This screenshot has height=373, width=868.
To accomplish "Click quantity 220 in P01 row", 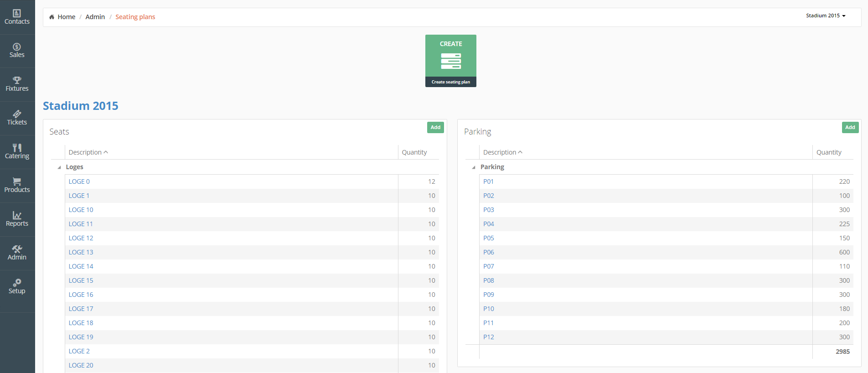I will 844,181.
